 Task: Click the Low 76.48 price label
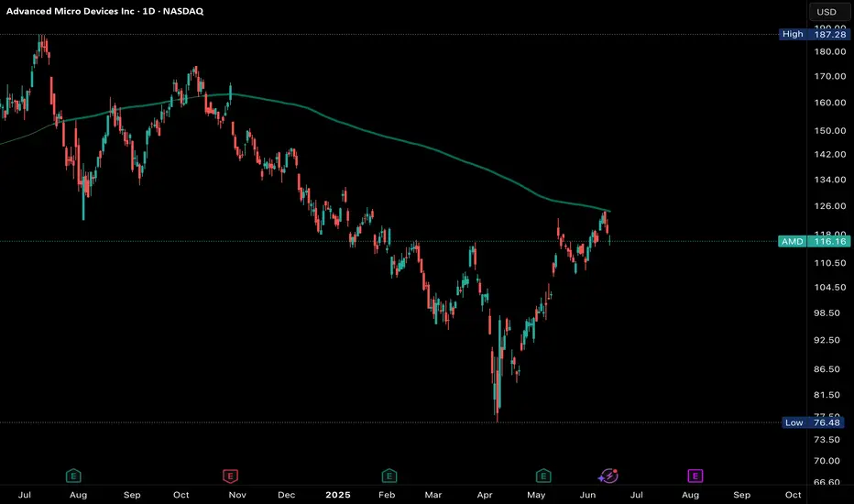pos(813,422)
